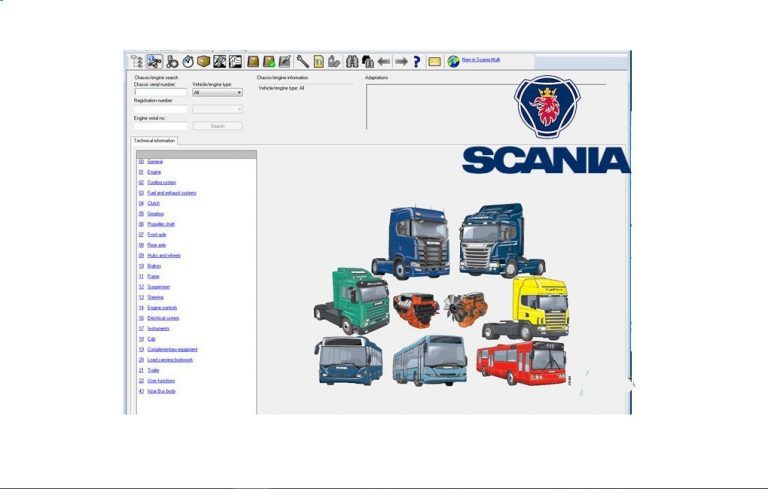Open the tree structure icon in toolbar

[137, 62]
